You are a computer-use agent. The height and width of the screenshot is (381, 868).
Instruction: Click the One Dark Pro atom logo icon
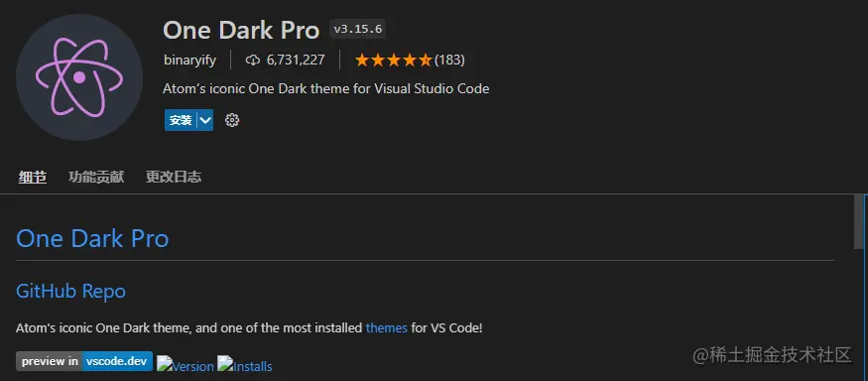pos(79,77)
